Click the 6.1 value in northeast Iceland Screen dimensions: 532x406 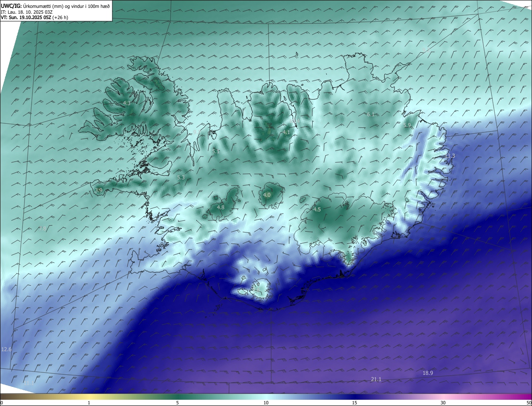click(x=371, y=114)
